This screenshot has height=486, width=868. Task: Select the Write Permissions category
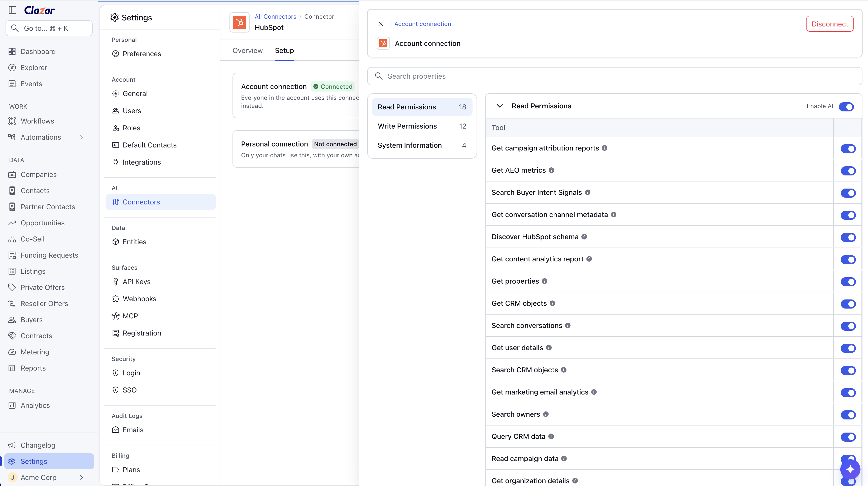click(422, 126)
